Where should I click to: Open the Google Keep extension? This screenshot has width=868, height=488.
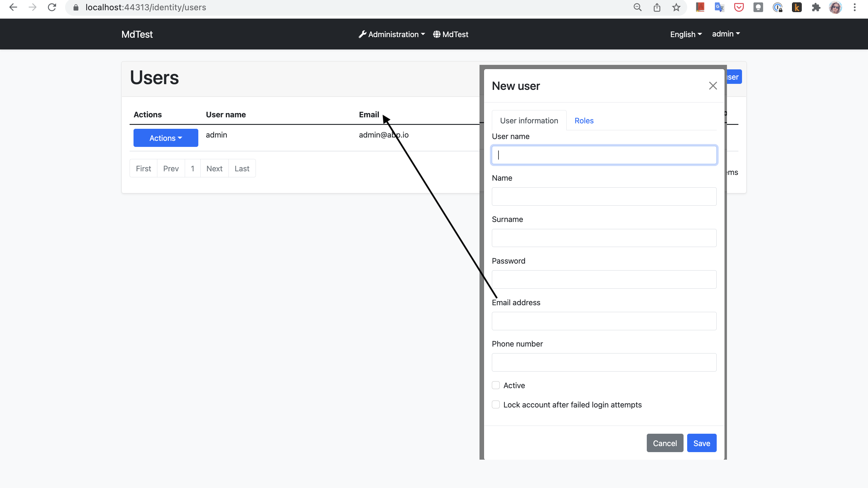point(759,7)
